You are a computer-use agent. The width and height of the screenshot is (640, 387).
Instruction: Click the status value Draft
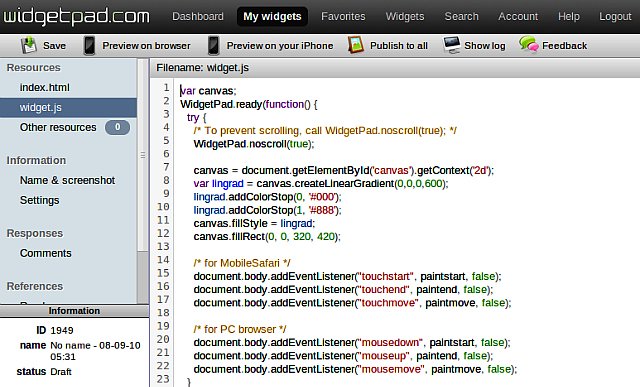tap(61, 371)
